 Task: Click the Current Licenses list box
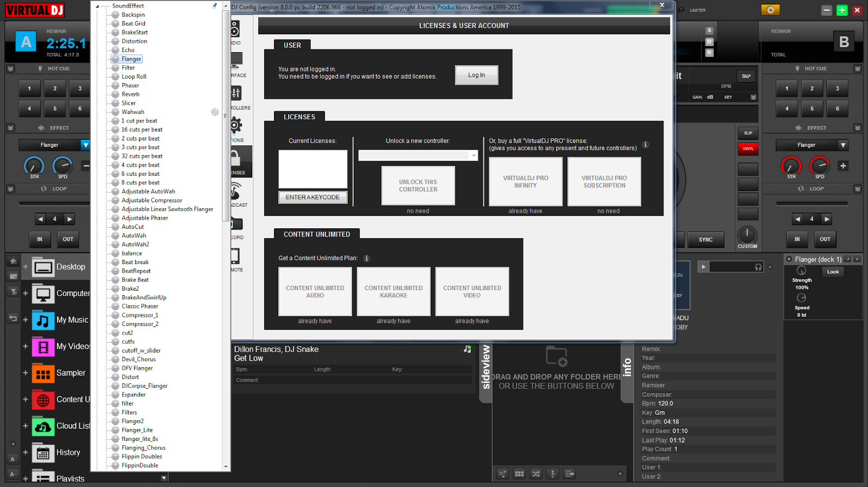tap(313, 169)
